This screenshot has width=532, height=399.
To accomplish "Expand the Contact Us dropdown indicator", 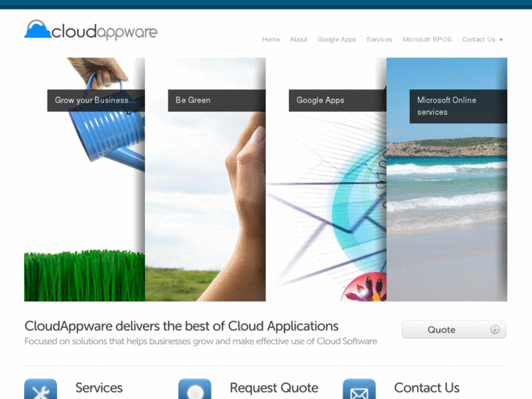I will point(501,40).
